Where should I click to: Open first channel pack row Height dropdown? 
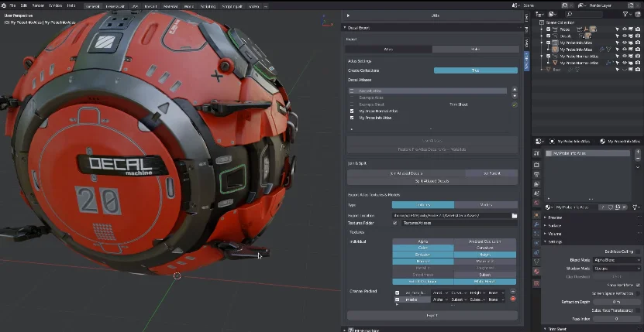[477, 293]
